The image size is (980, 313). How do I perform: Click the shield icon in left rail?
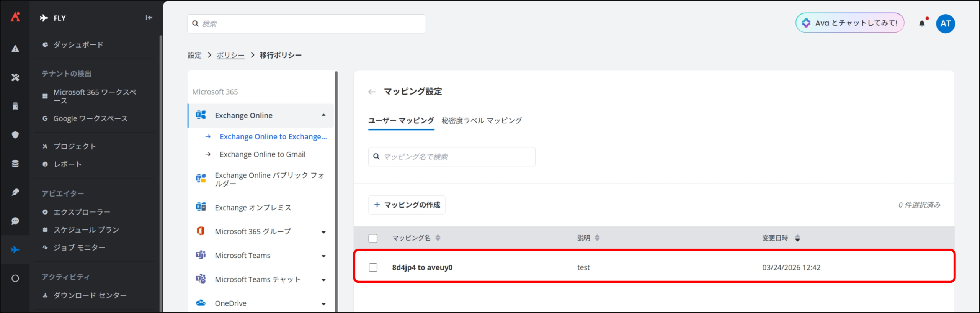(15, 135)
